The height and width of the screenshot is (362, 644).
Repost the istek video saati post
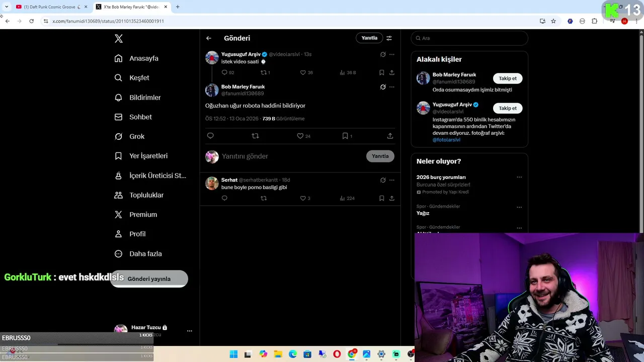[x=265, y=72]
